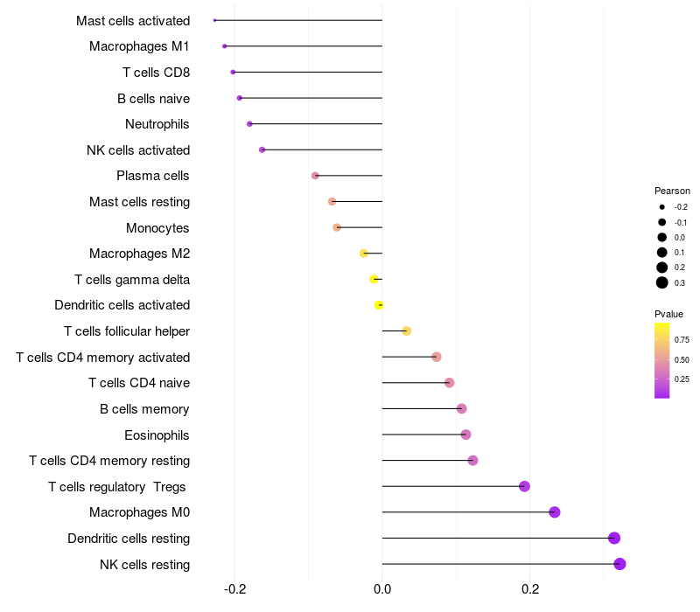
Task: Click the NK cells resting data point
Action: pyautogui.click(x=619, y=564)
